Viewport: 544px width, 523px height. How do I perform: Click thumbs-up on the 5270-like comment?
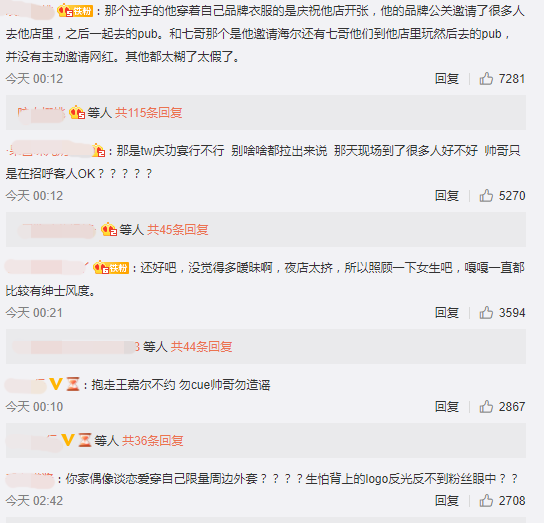[486, 196]
